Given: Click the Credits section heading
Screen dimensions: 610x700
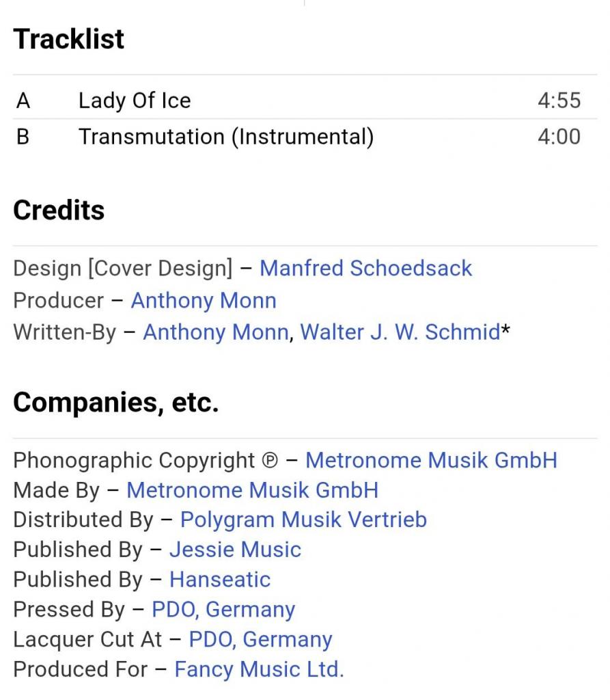Looking at the screenshot, I should coord(59,210).
